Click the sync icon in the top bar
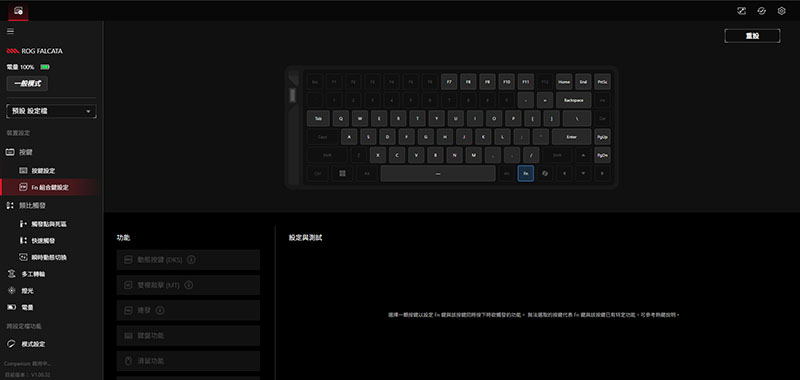 point(761,11)
